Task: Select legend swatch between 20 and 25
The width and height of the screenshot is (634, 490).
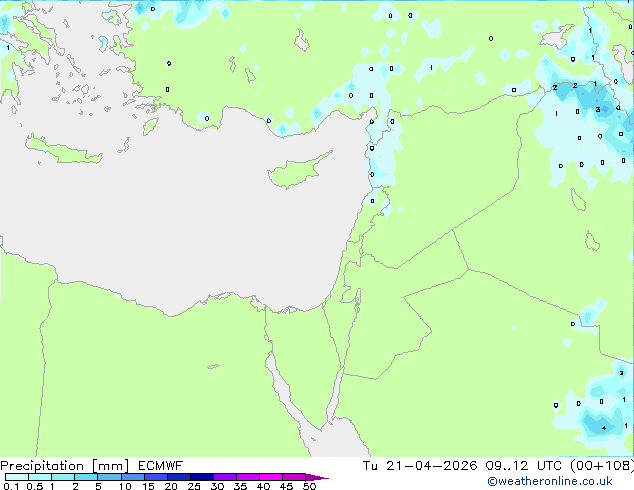Action: tap(178, 477)
